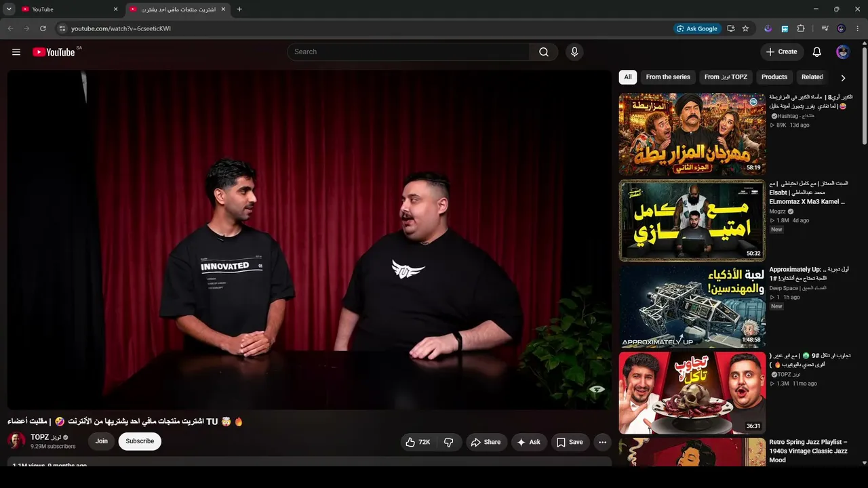
Task: Close the active Arabic-titled video tab
Action: pyautogui.click(x=223, y=9)
